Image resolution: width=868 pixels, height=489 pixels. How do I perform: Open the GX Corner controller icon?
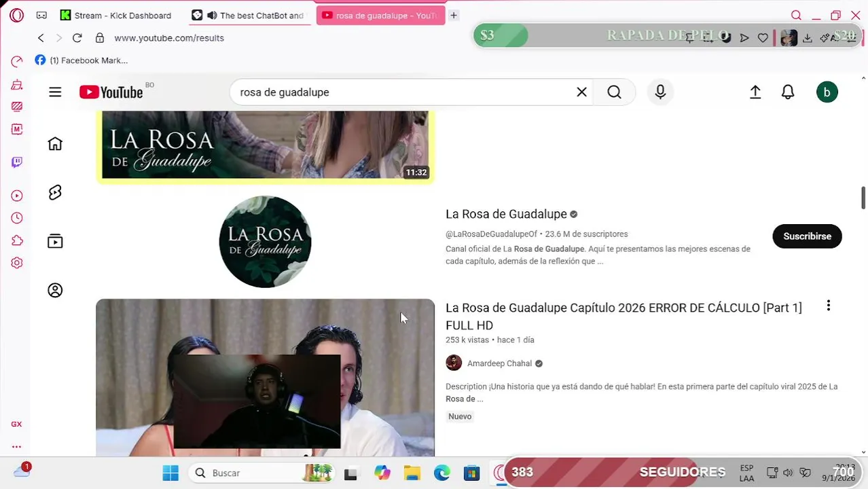(41, 15)
